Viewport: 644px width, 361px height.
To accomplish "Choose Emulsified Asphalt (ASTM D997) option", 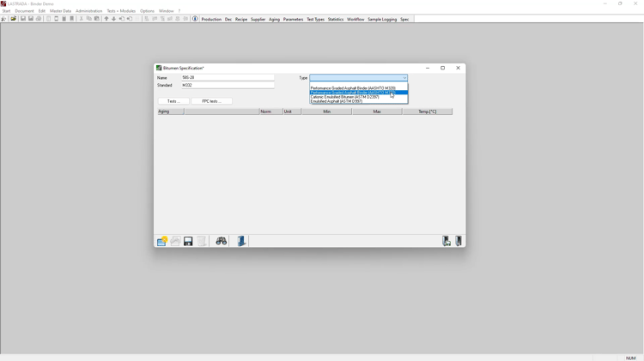I will [337, 101].
